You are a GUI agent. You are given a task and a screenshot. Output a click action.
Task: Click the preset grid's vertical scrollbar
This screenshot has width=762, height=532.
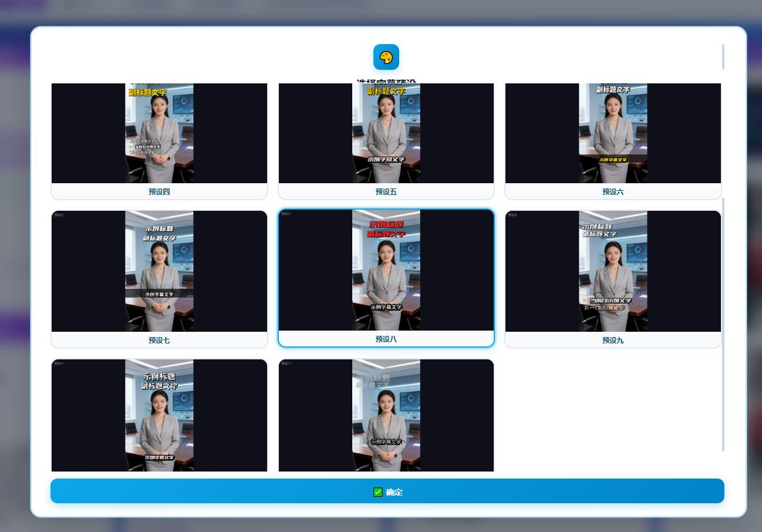click(723, 325)
